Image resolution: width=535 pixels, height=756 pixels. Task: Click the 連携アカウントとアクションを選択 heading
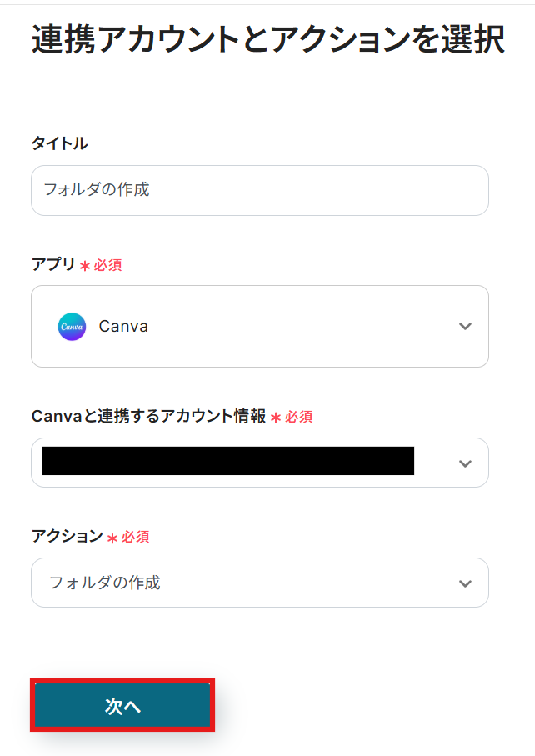(x=267, y=40)
